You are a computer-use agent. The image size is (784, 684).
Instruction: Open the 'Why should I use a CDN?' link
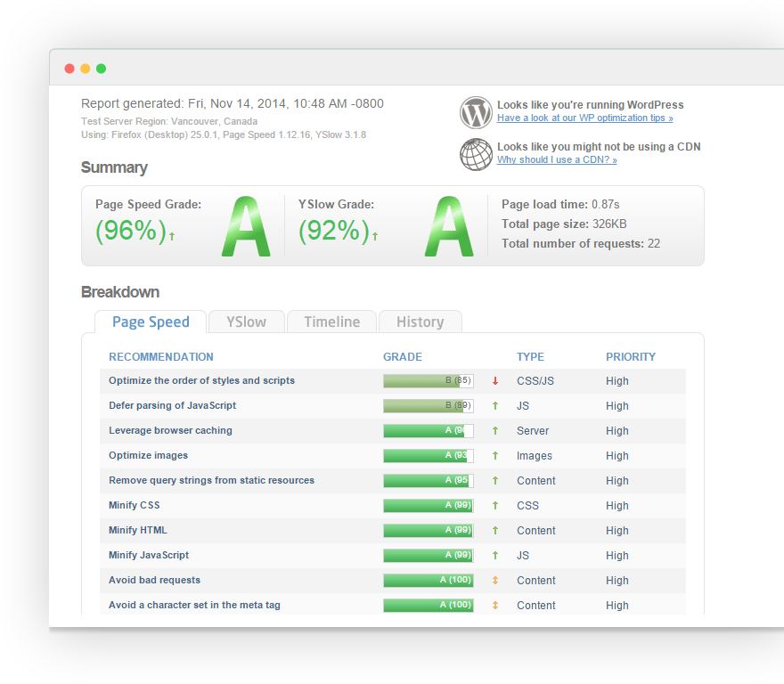(557, 160)
